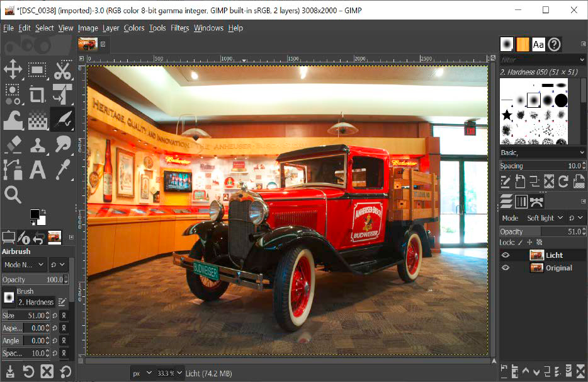
Task: Select the Rectangle Select tool
Action: [37, 70]
